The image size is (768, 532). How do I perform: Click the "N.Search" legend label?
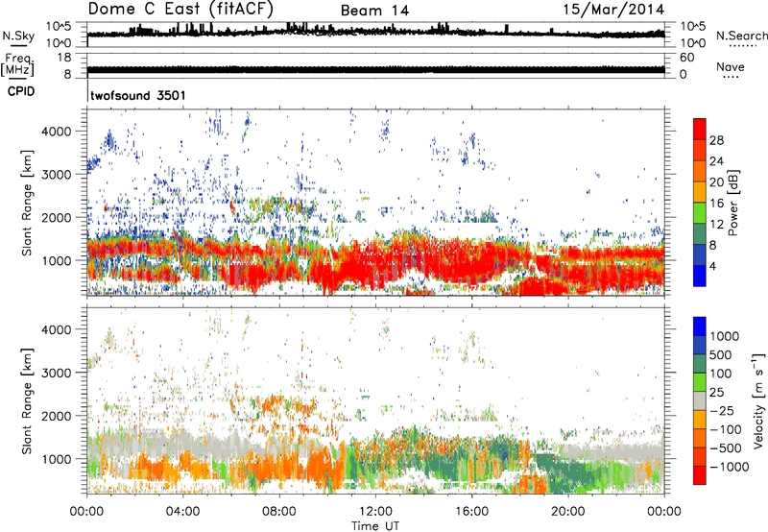pos(742,36)
